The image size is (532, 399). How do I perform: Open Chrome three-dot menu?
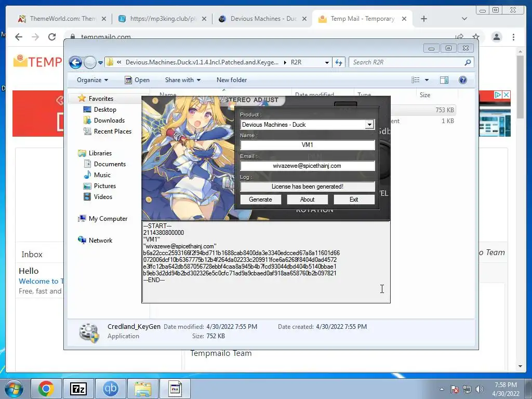coord(514,37)
